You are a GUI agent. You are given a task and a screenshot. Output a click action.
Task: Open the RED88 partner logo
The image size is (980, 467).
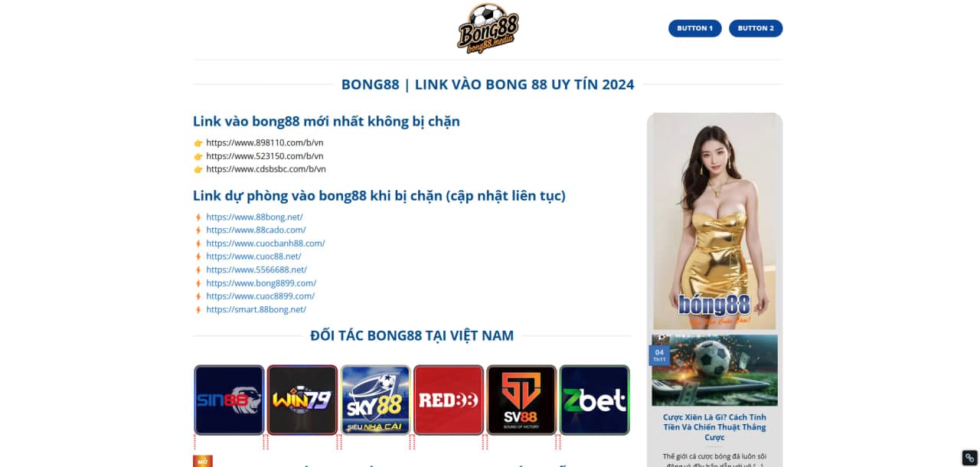coord(448,400)
